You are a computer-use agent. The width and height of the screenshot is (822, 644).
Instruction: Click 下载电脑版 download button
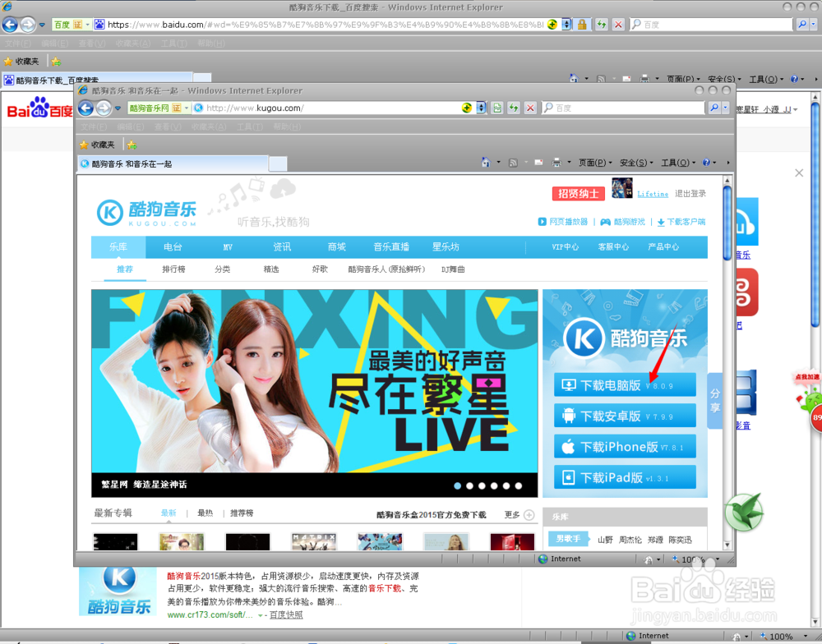coord(625,385)
